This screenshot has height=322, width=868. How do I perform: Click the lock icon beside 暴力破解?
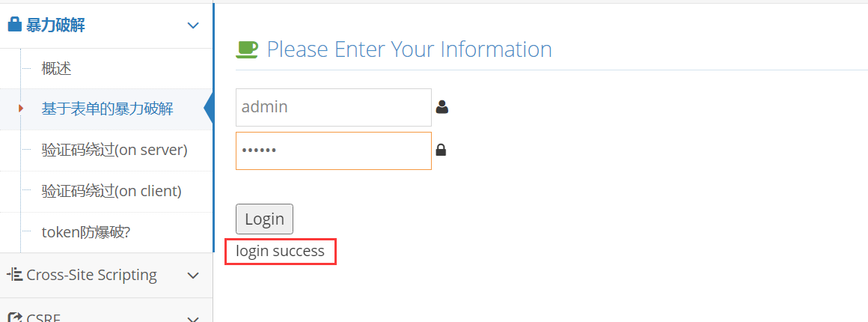coord(14,25)
